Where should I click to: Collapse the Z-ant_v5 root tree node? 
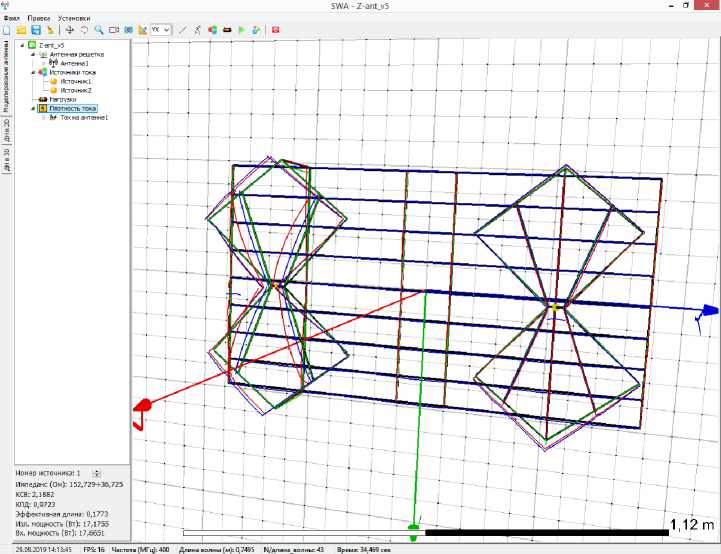pos(21,46)
